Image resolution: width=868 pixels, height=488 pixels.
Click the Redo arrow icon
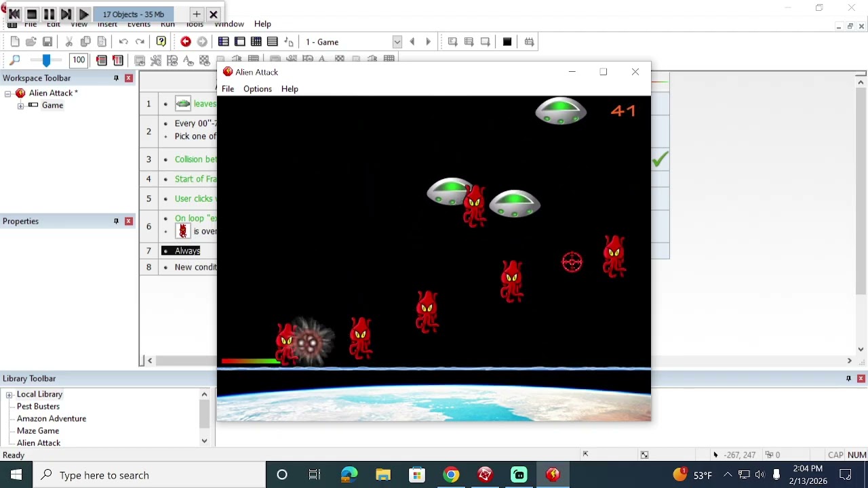[x=140, y=42]
